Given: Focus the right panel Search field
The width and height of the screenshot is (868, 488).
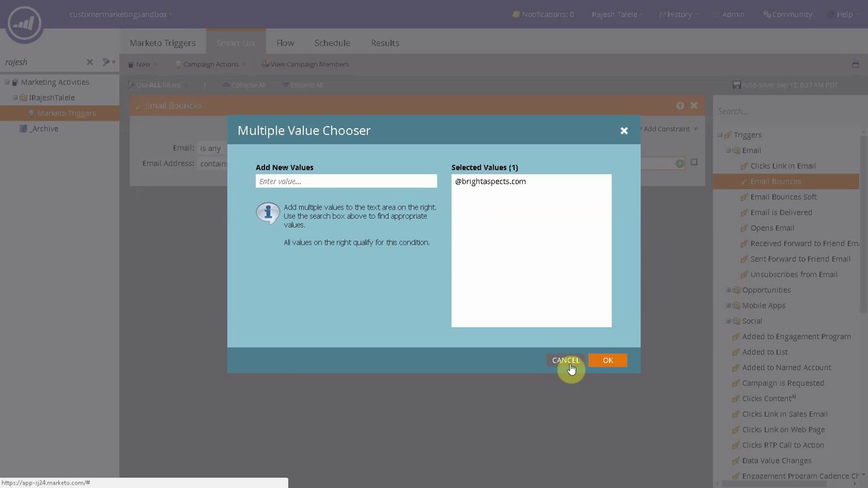Looking at the screenshot, I should click(x=787, y=111).
